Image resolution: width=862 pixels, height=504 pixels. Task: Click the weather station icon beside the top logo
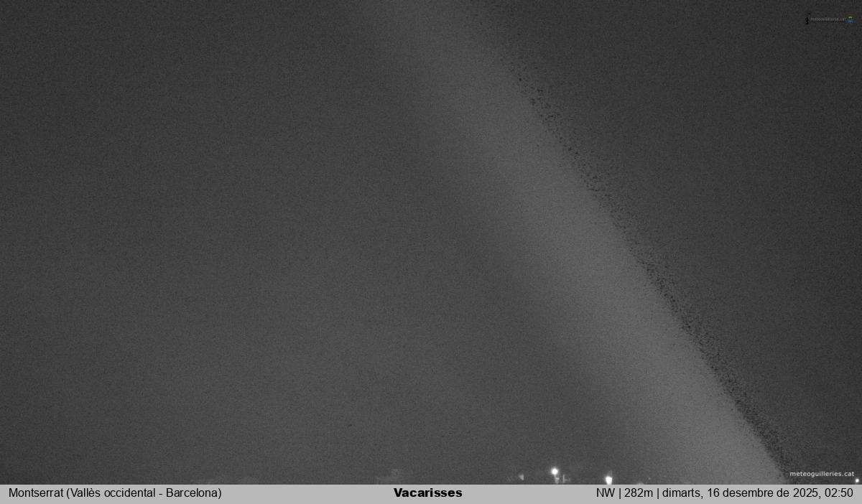(x=807, y=19)
